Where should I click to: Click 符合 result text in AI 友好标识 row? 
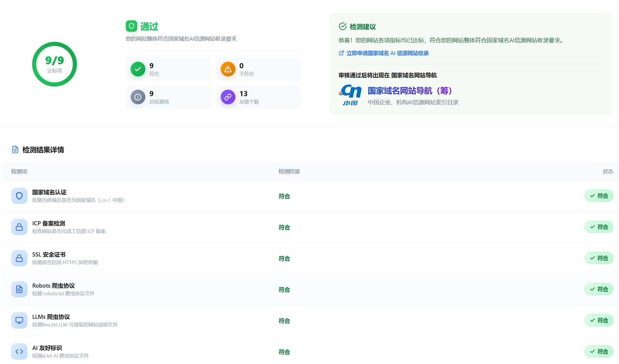click(x=284, y=352)
